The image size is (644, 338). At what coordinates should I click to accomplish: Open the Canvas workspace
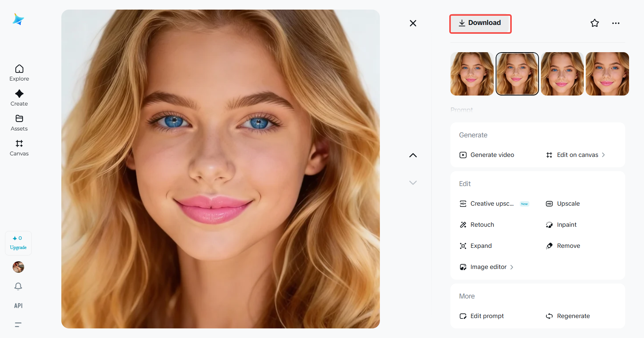[x=19, y=148]
